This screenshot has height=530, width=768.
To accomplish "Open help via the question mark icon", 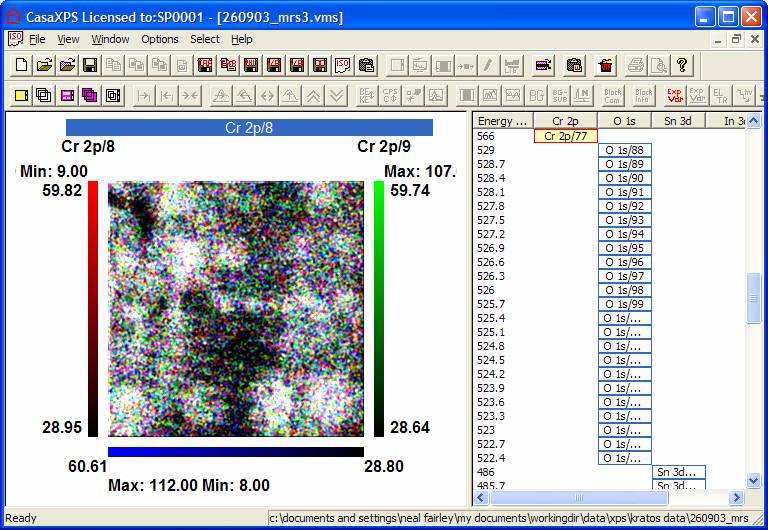I will 682,66.
